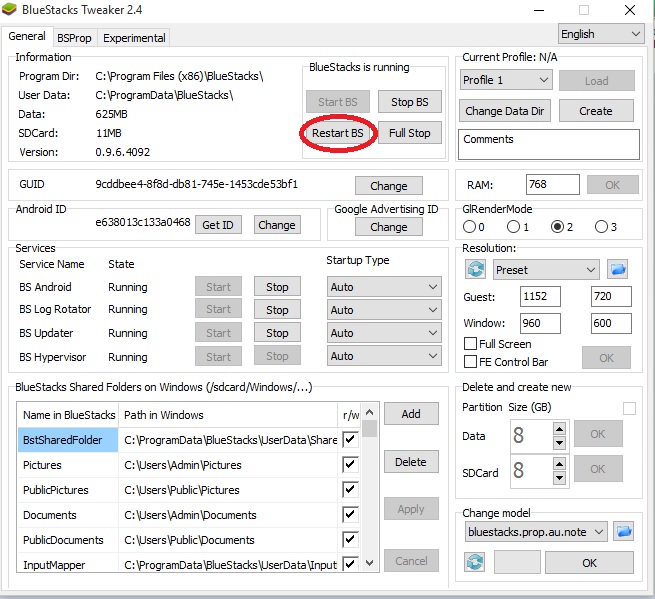Open the Profile 1 dropdown
655x599 pixels.
point(506,80)
